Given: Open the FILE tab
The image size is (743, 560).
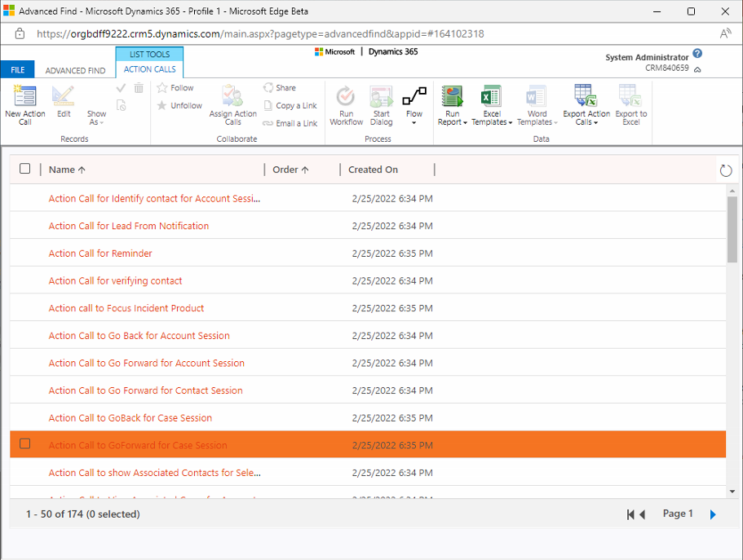Looking at the screenshot, I should pos(17,70).
